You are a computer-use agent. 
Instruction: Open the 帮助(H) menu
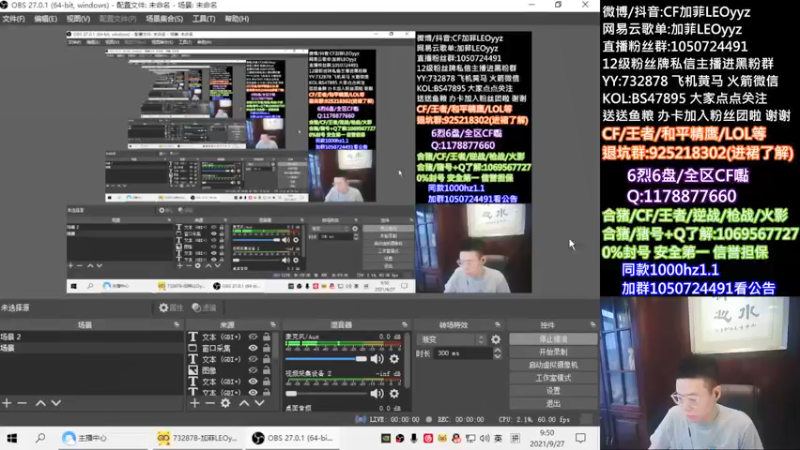[237, 19]
